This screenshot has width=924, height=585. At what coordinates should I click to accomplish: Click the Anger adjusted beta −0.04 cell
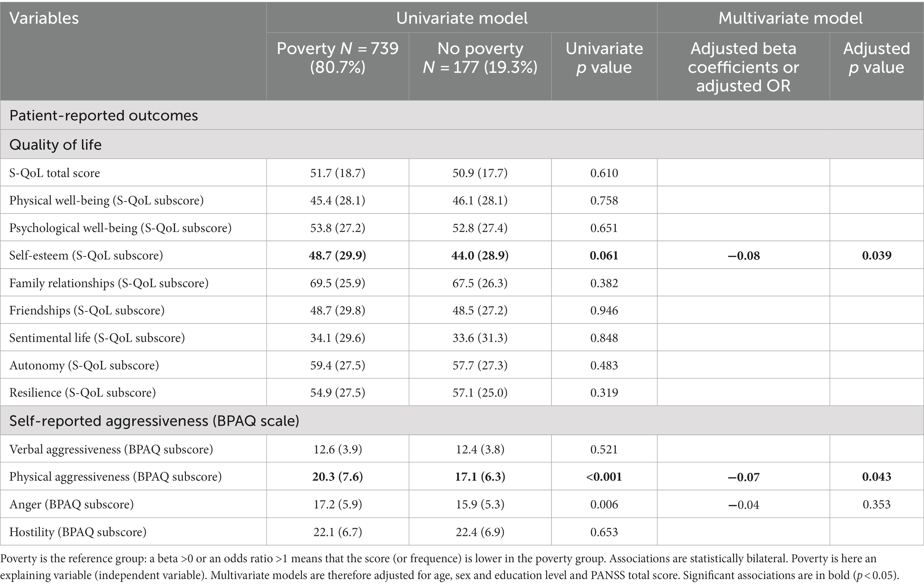tap(743, 504)
